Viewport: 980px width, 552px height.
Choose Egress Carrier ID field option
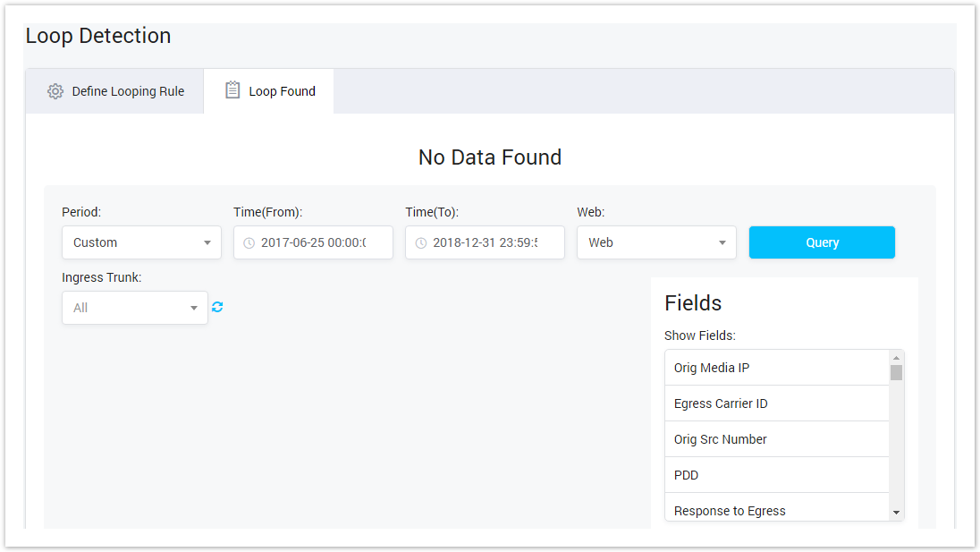click(x=776, y=403)
